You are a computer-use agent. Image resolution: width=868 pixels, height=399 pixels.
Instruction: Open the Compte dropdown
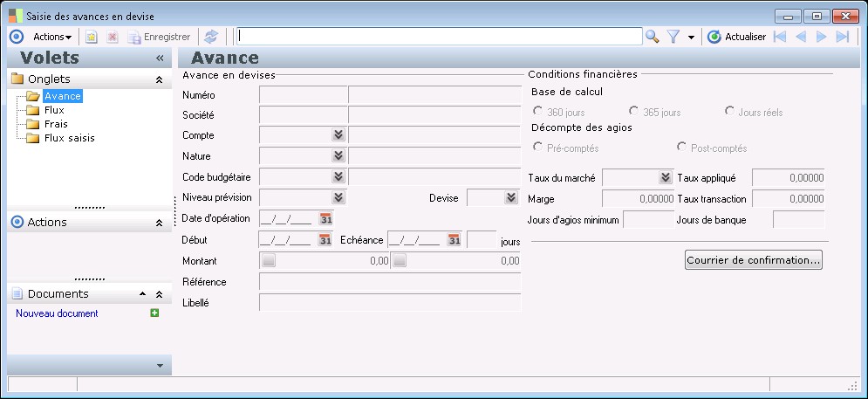(x=338, y=135)
